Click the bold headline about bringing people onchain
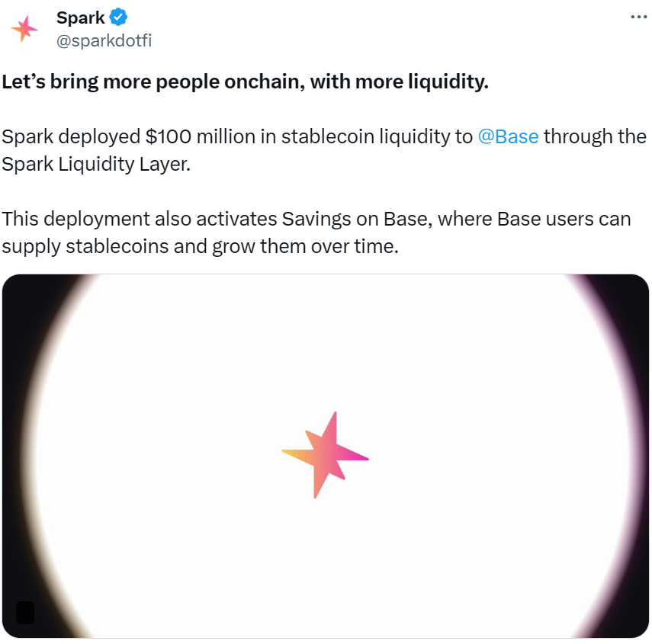Screen dimensions: 652x644 coord(245,82)
